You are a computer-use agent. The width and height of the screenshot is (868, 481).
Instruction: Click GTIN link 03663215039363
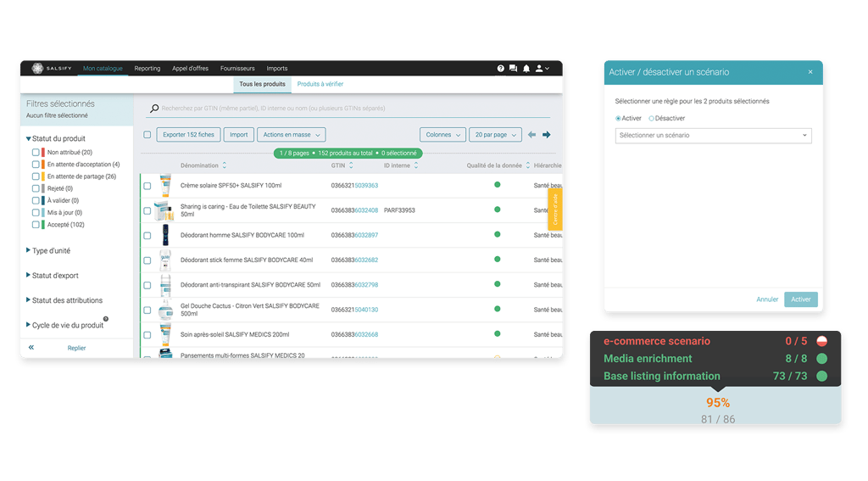pyautogui.click(x=354, y=186)
